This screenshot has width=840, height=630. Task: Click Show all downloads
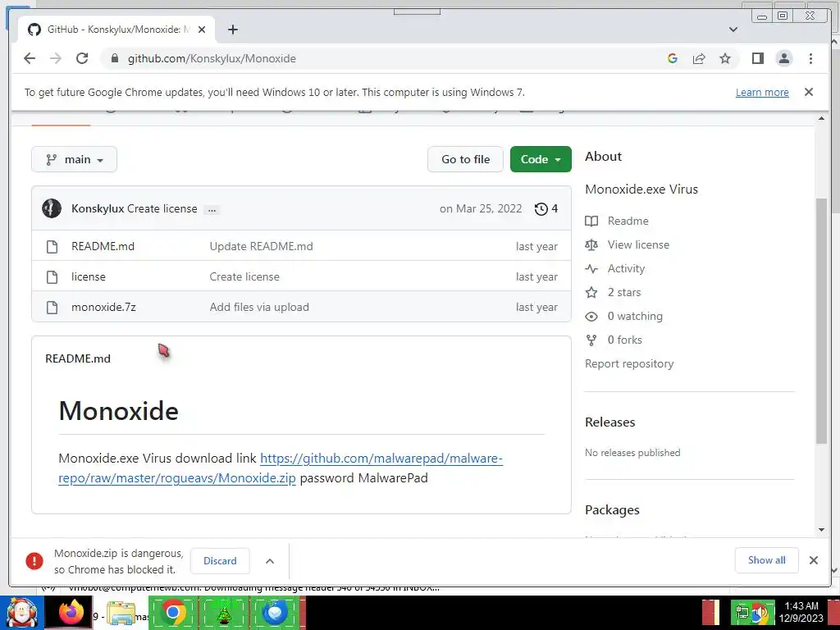pyautogui.click(x=766, y=559)
